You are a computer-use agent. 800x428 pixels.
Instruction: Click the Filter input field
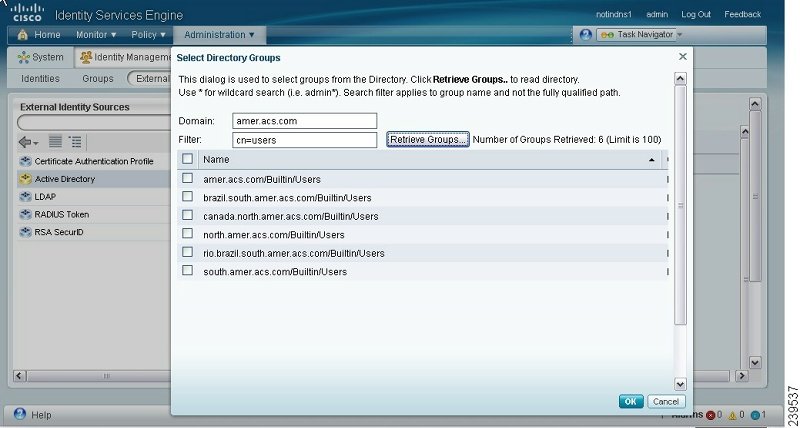(305, 140)
